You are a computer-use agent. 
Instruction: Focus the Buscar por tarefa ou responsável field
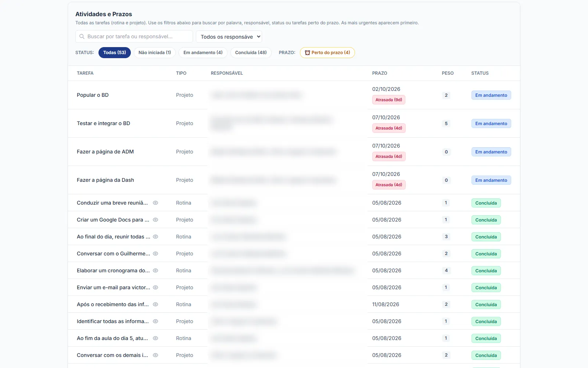tap(134, 36)
